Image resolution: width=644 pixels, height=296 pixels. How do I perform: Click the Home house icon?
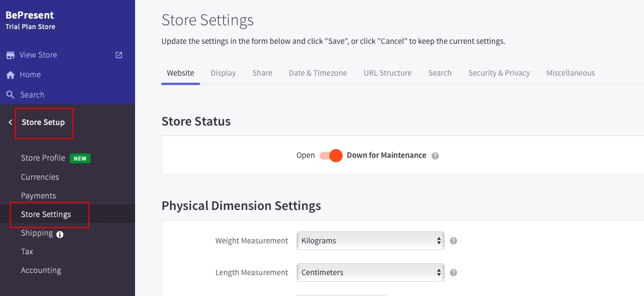tap(10, 75)
